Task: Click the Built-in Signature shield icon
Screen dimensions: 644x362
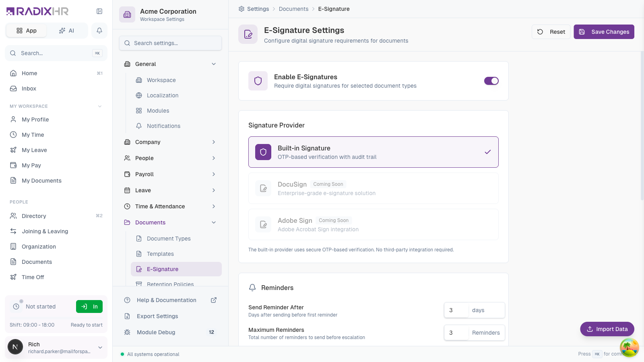Action: pyautogui.click(x=263, y=152)
